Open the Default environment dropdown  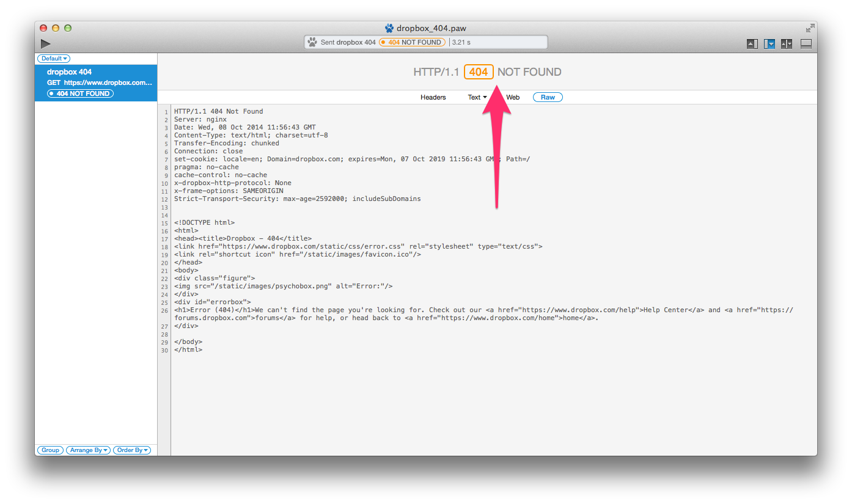click(54, 59)
